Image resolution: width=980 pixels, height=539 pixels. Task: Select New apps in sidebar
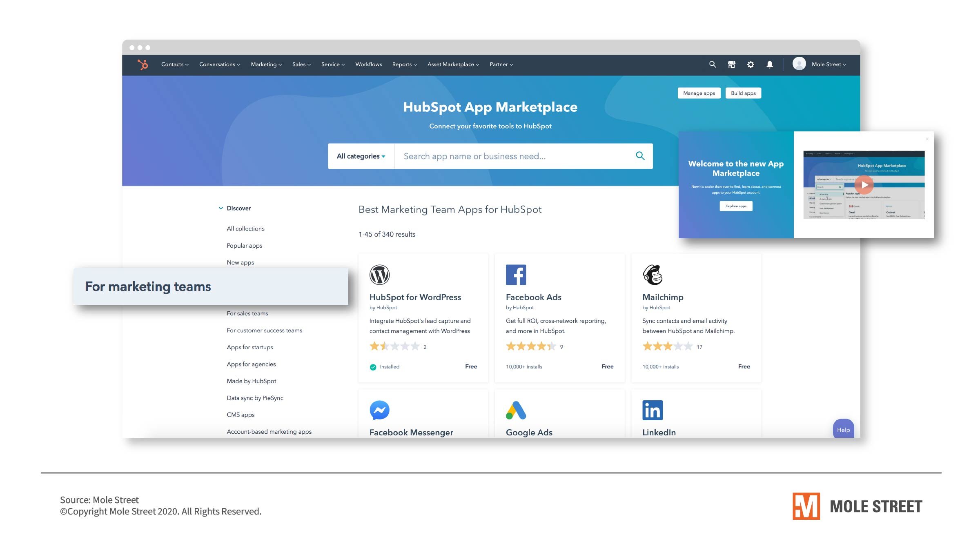point(240,262)
